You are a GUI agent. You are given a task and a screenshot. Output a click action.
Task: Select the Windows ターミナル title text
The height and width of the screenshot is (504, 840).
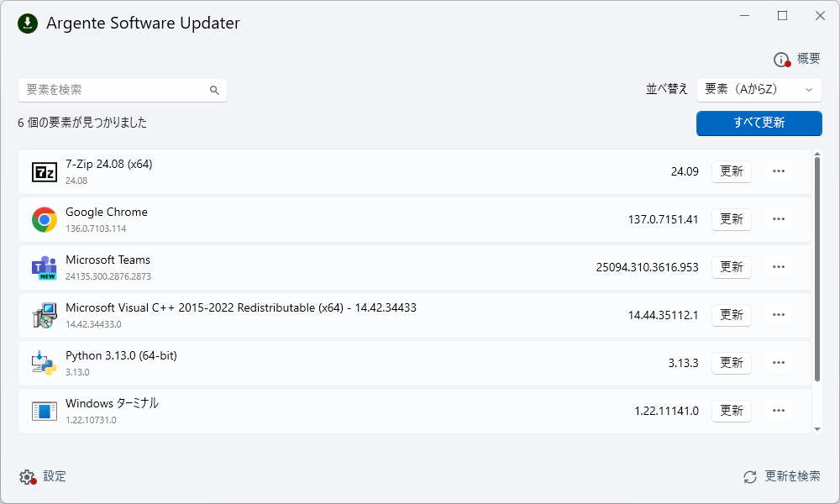112,403
